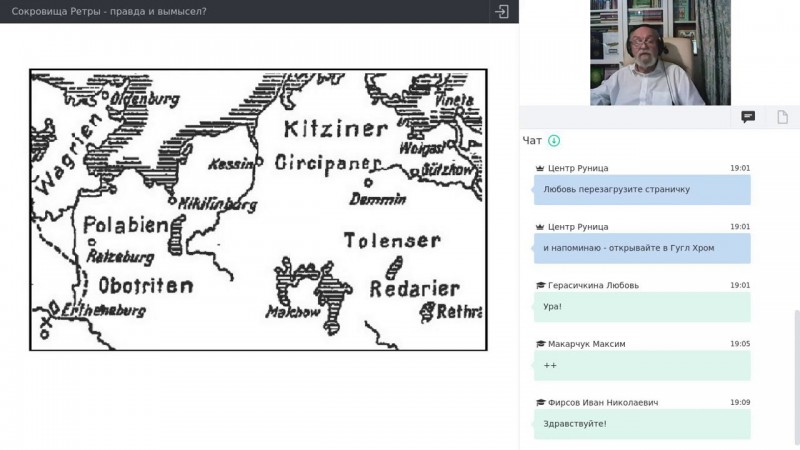Open the chat tab speech-bubble icon

747,117
